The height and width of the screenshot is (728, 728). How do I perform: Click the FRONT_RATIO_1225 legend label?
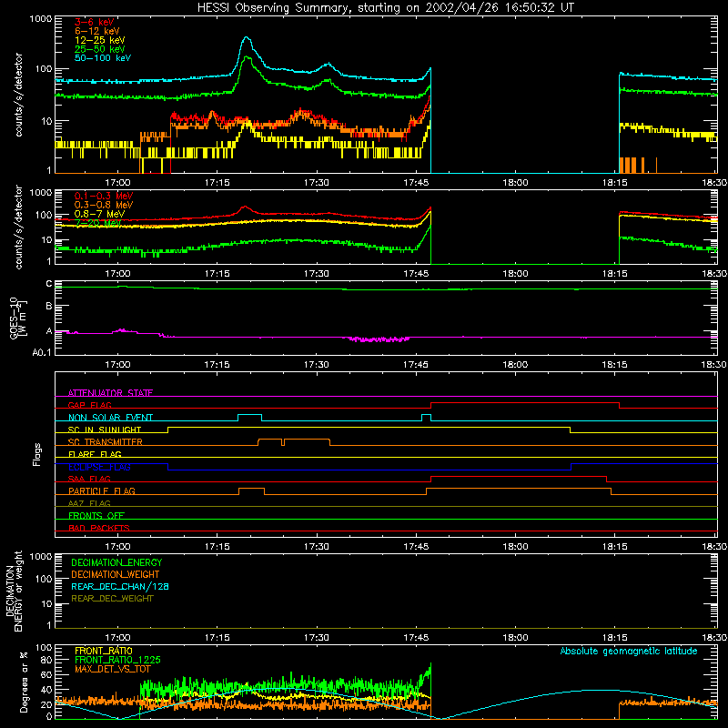[117, 661]
